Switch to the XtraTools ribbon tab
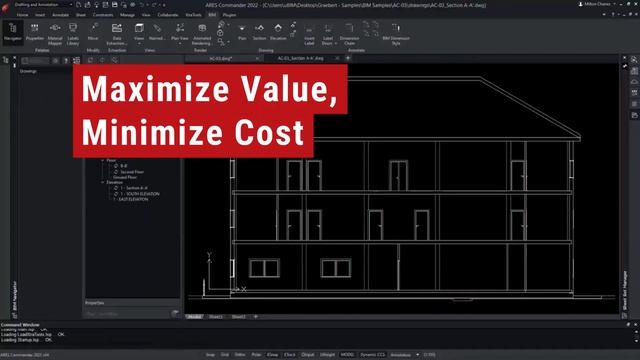This screenshot has width=640, height=360. 193,15
